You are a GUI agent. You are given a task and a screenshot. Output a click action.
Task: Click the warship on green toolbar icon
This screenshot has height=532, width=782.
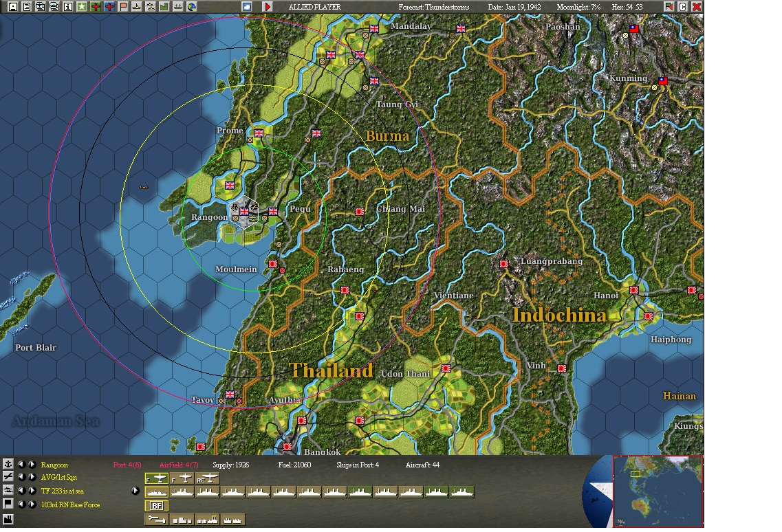(x=177, y=6)
